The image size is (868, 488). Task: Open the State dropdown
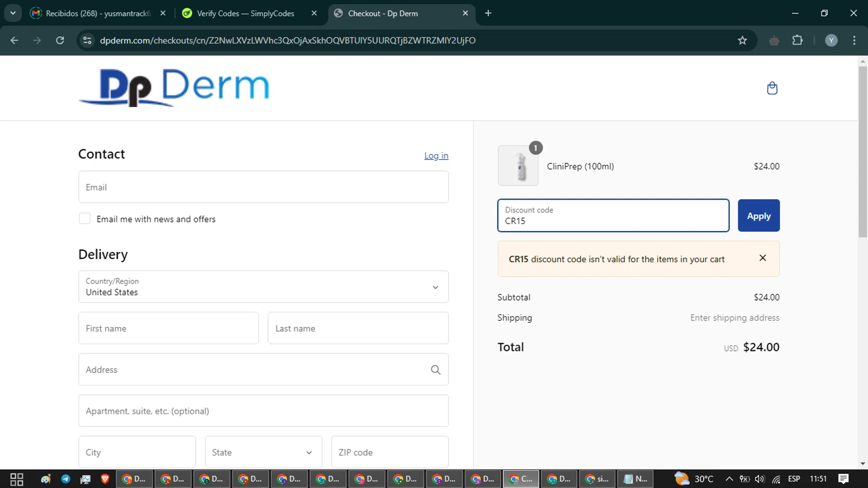click(x=263, y=452)
